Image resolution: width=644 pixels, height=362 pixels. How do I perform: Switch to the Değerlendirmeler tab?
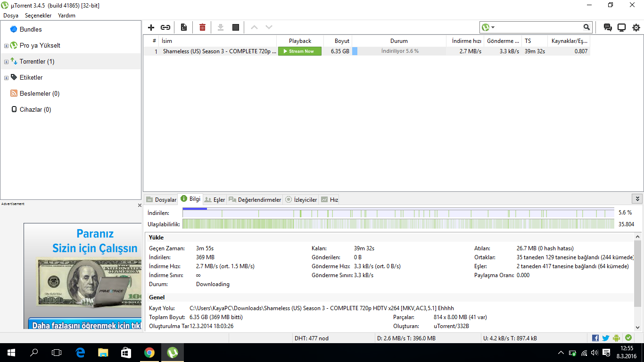tap(255, 200)
